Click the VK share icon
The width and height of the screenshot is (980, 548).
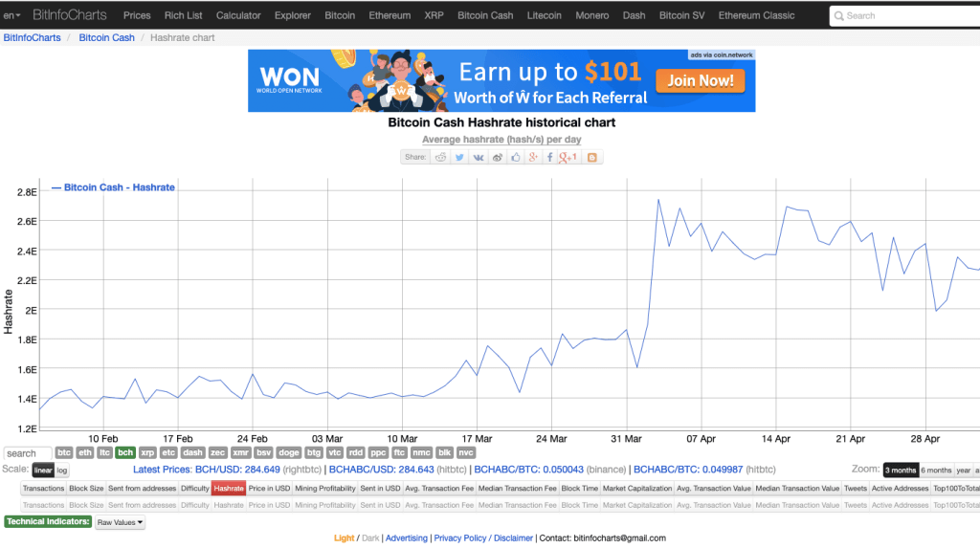478,157
